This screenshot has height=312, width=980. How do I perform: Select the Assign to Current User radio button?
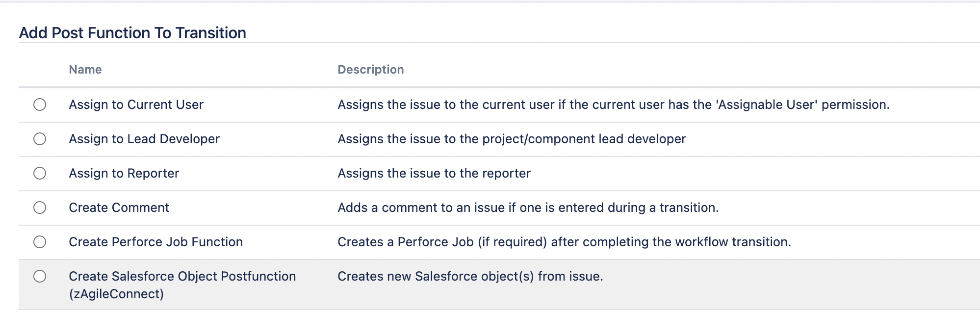click(x=40, y=104)
